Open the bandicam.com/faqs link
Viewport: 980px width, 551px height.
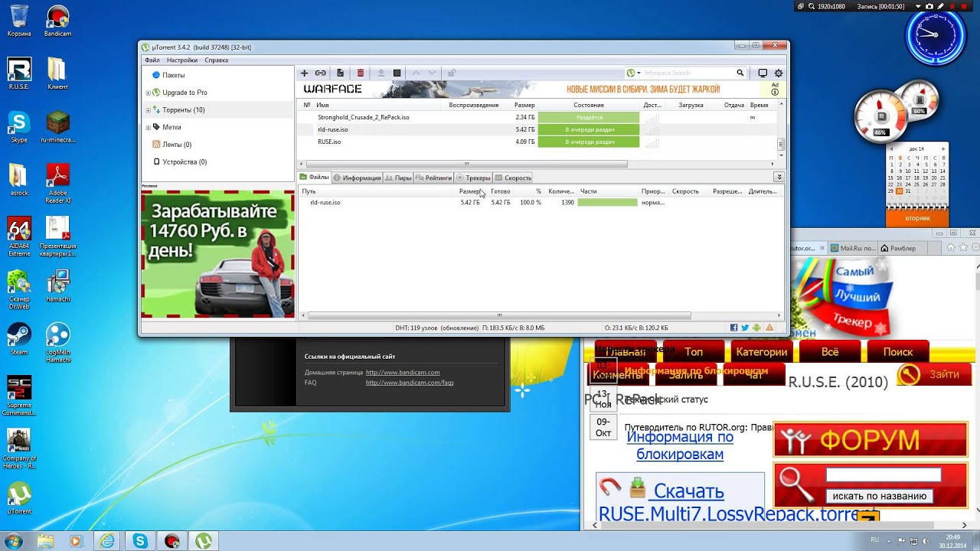[410, 383]
